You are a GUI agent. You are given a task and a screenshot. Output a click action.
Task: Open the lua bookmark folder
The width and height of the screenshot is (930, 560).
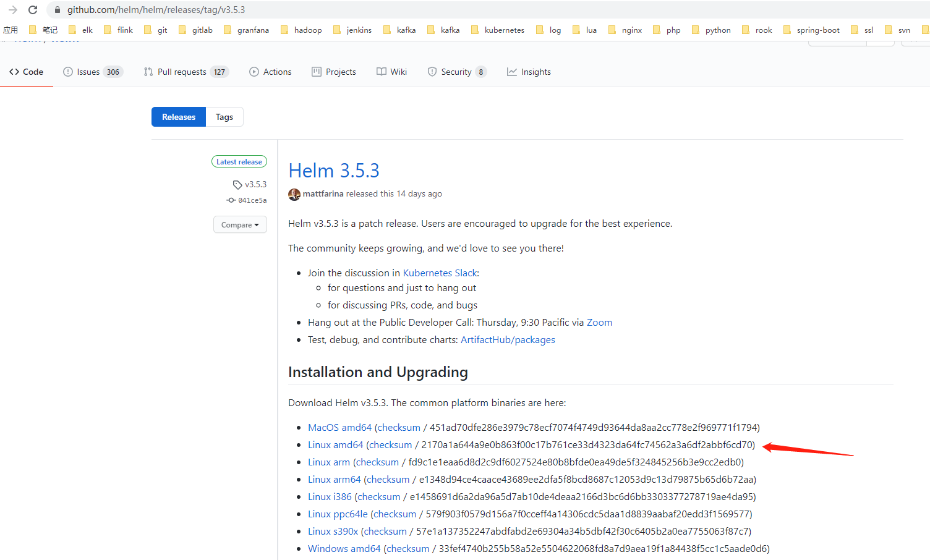pos(585,30)
